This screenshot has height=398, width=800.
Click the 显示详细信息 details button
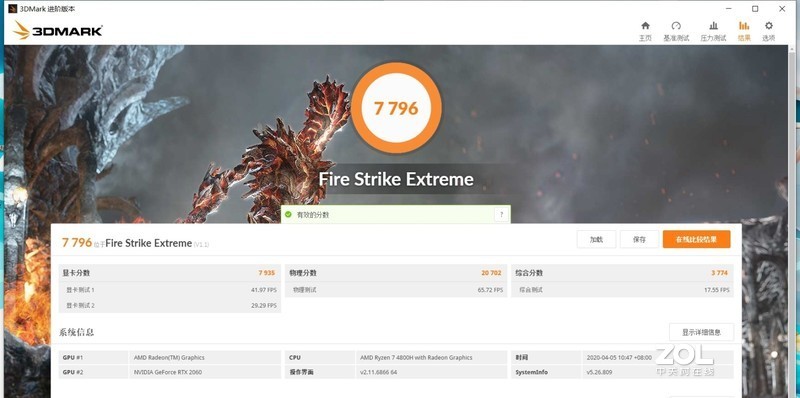click(702, 332)
